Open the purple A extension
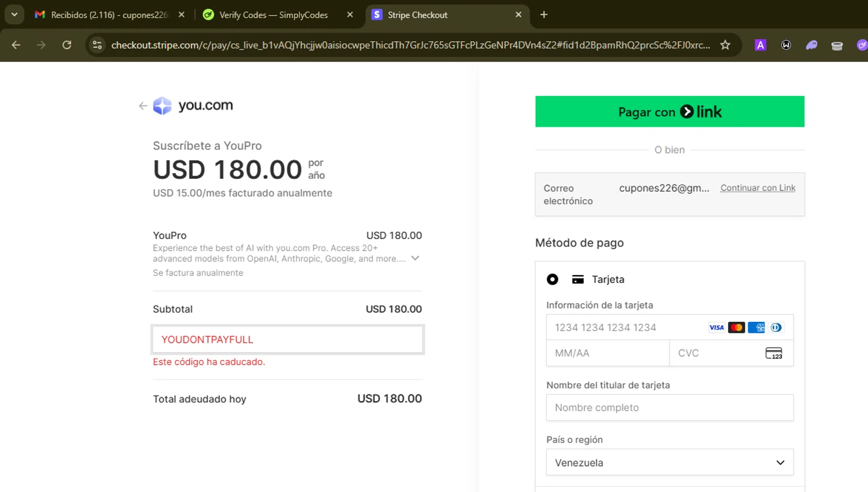This screenshot has height=492, width=868. (760, 45)
